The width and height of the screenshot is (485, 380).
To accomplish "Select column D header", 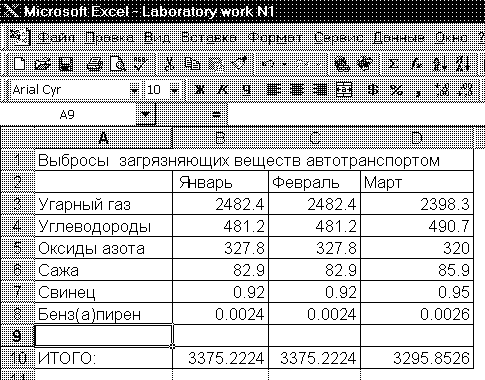I will [x=417, y=137].
